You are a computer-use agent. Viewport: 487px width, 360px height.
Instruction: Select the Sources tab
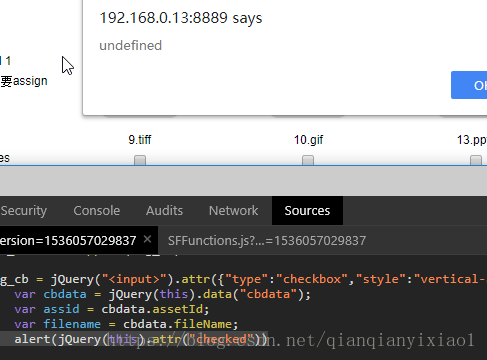[x=307, y=211]
